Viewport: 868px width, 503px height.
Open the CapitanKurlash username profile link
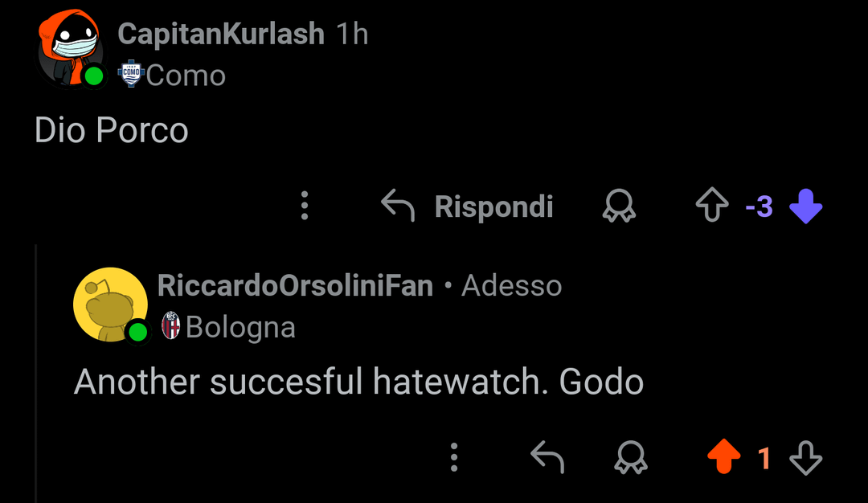click(221, 34)
